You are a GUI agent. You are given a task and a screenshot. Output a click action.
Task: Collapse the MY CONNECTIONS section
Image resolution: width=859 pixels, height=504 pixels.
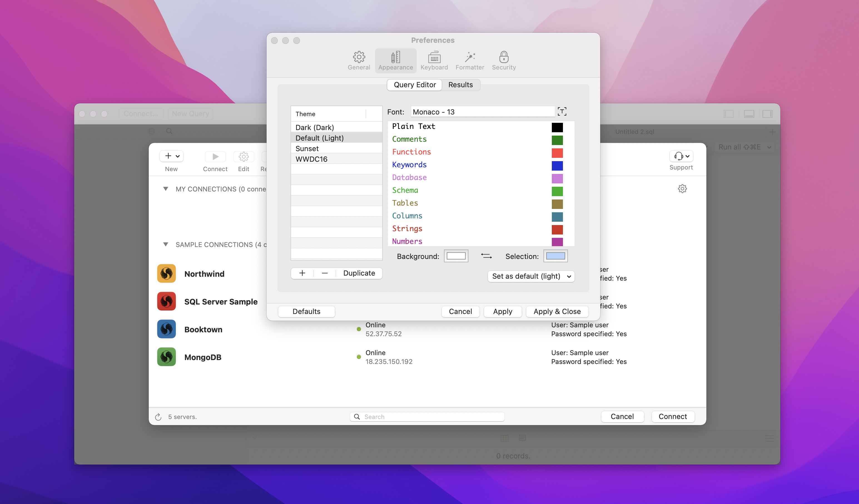[x=166, y=189]
